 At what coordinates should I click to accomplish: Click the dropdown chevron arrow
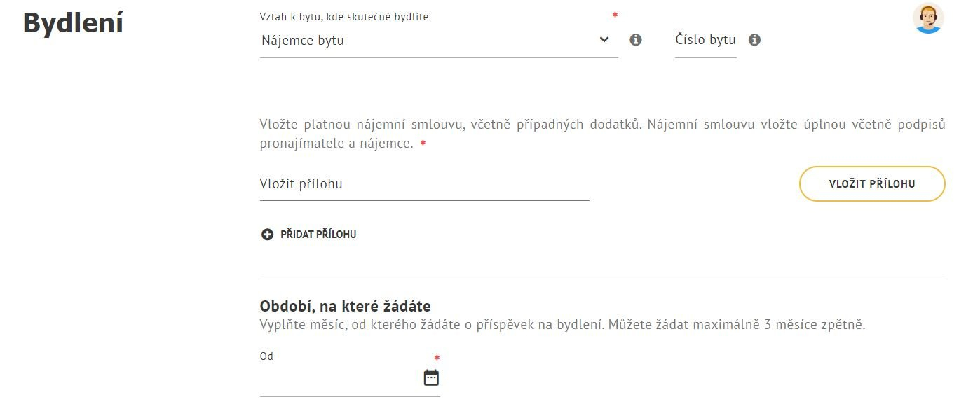click(x=603, y=40)
